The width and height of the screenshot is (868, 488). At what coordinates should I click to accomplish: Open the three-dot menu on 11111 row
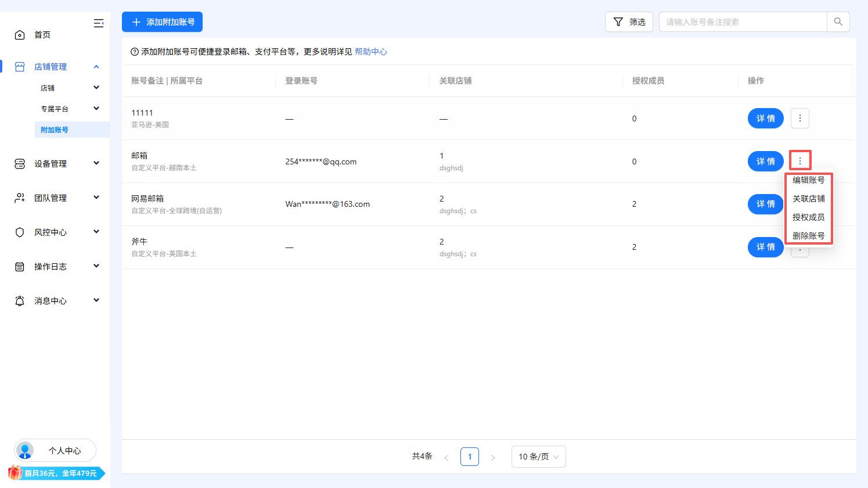(799, 118)
